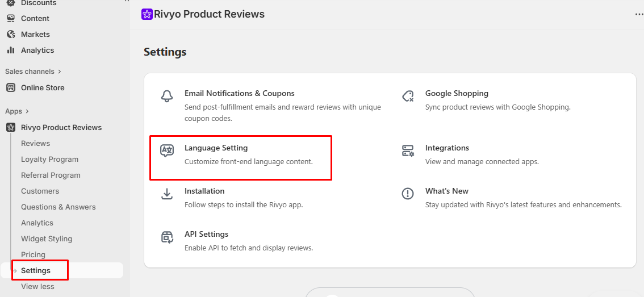The image size is (644, 297).
Task: Click the Language Setting translate icon
Action: coord(167,150)
